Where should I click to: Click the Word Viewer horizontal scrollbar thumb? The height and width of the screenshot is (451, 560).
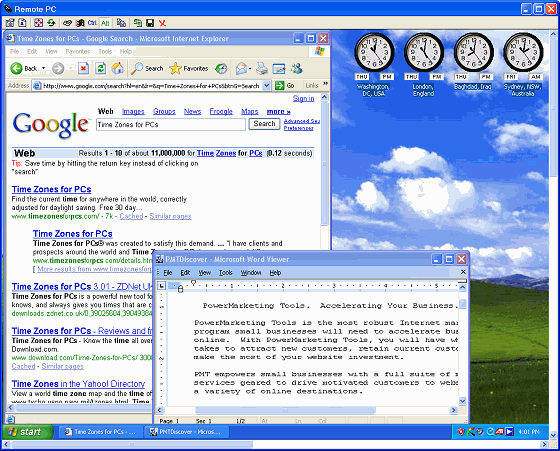pyautogui.click(x=285, y=410)
